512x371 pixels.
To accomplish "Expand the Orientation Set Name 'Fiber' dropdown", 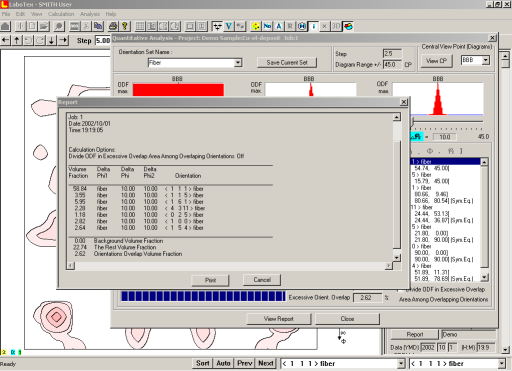I will tap(238, 63).
